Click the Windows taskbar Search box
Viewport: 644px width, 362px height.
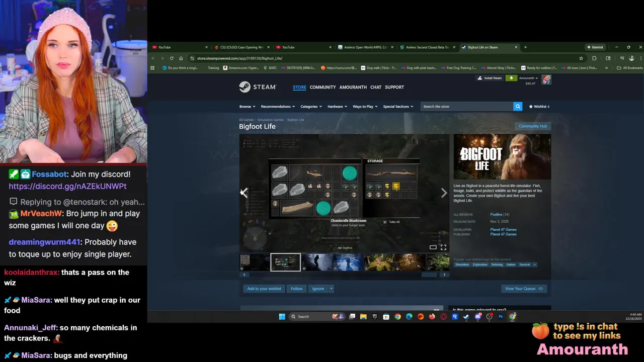tap(317, 317)
